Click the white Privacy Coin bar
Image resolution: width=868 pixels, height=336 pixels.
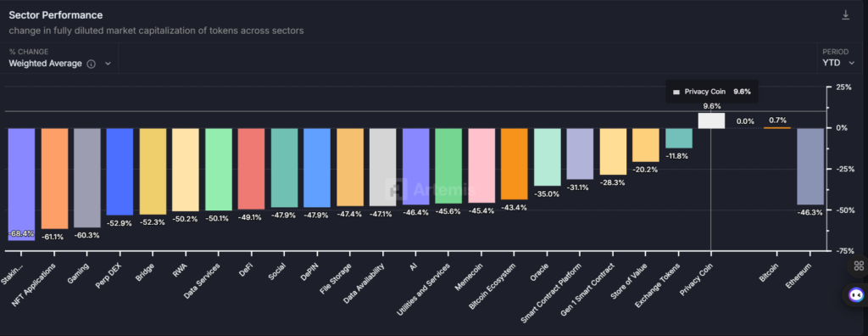pyautogui.click(x=711, y=120)
